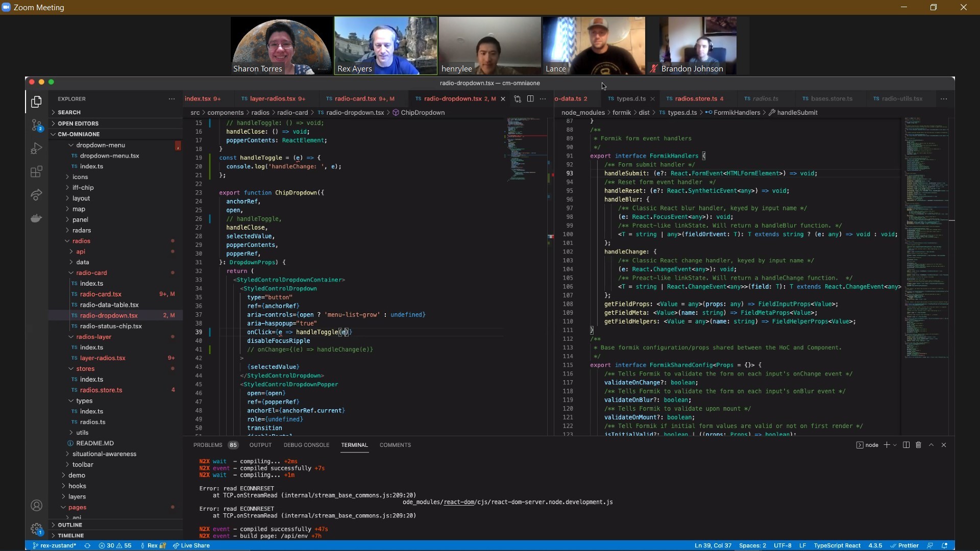Open the Source Control view

[36, 125]
